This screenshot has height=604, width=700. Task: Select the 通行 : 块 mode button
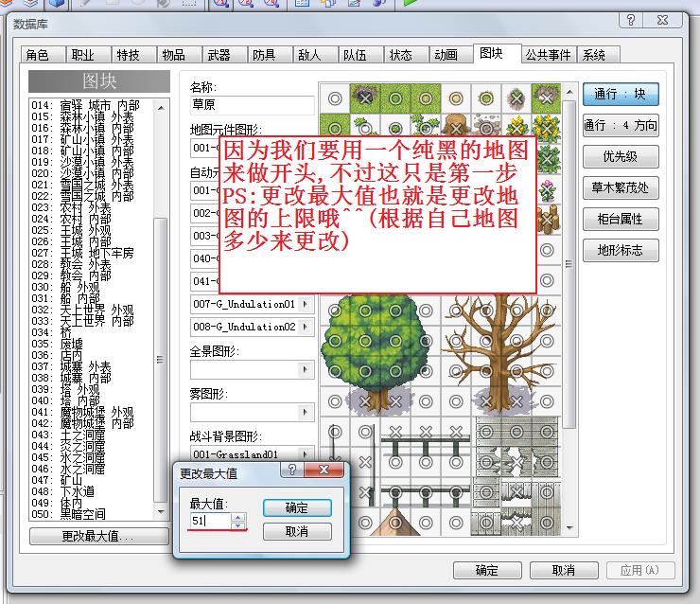click(621, 94)
